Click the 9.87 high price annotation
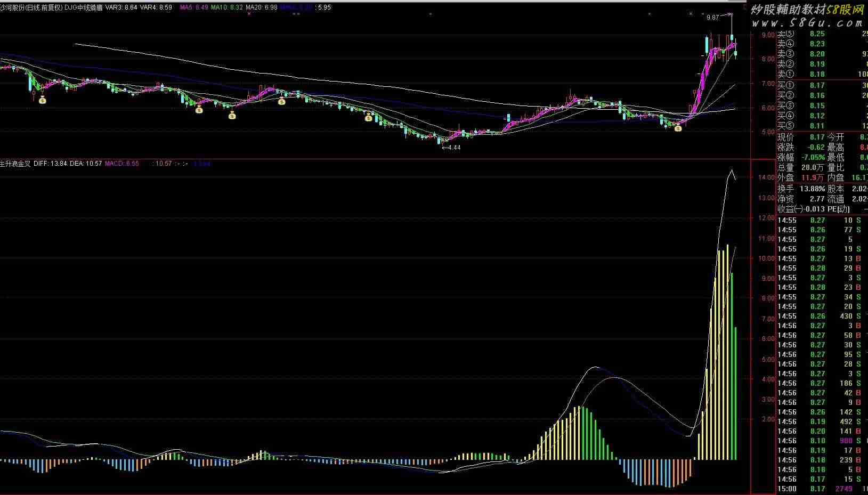 (713, 18)
